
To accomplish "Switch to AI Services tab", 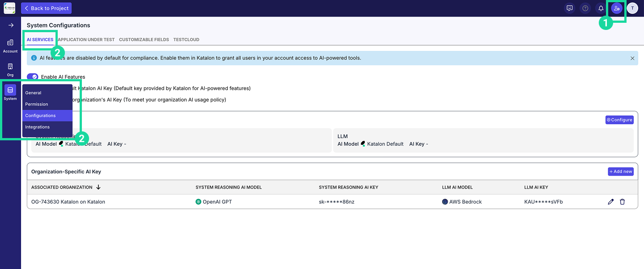I will click(40, 40).
